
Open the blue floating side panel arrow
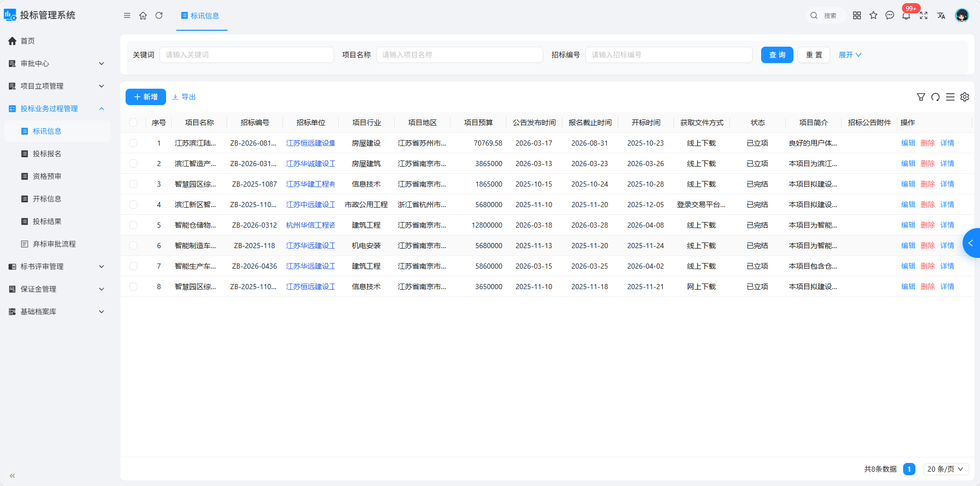tap(971, 243)
